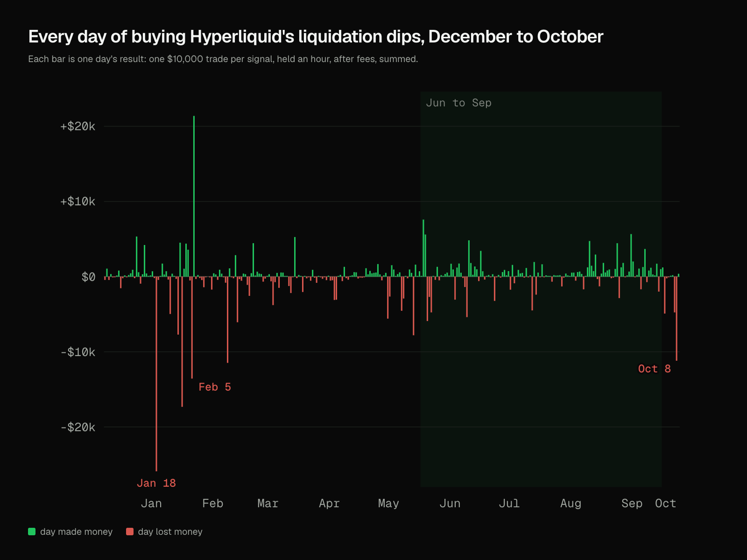This screenshot has width=747, height=560.
Task: Click the 'May' x-axis label
Action: point(388,504)
